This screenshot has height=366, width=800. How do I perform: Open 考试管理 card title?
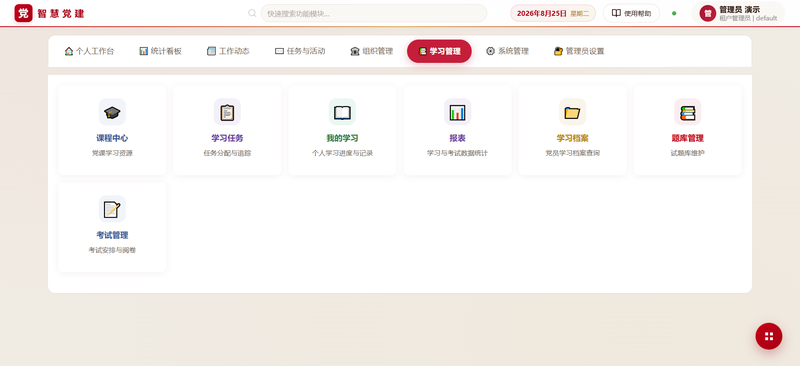(x=112, y=235)
